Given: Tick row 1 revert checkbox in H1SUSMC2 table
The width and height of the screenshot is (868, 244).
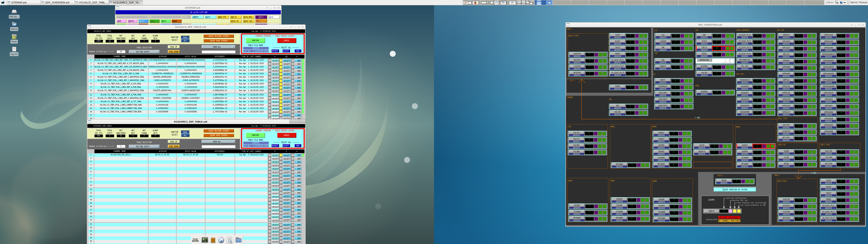Looking at the screenshot, I should (270, 155).
